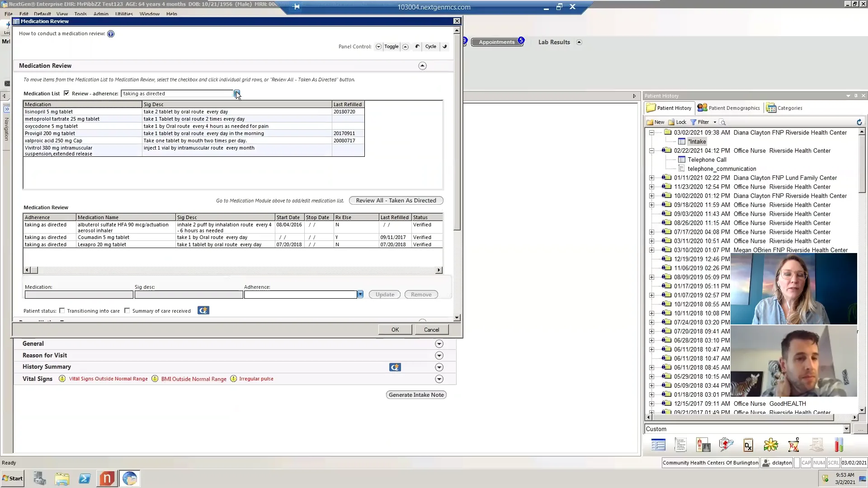The height and width of the screenshot is (488, 868).
Task: Check the Summary of care received checkbox
Action: tap(127, 310)
